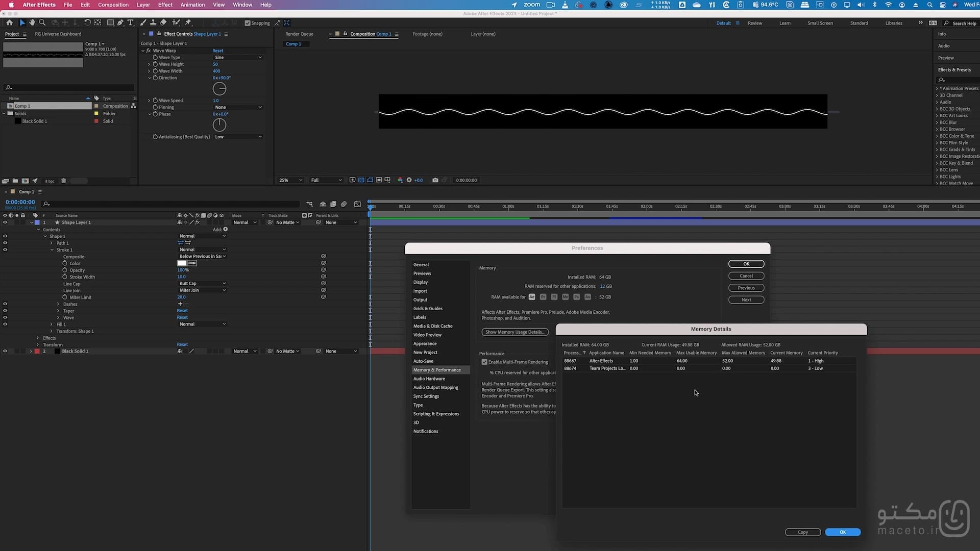Select Audio Hardware preferences category
Viewport: 980px width, 551px height.
[x=429, y=379]
